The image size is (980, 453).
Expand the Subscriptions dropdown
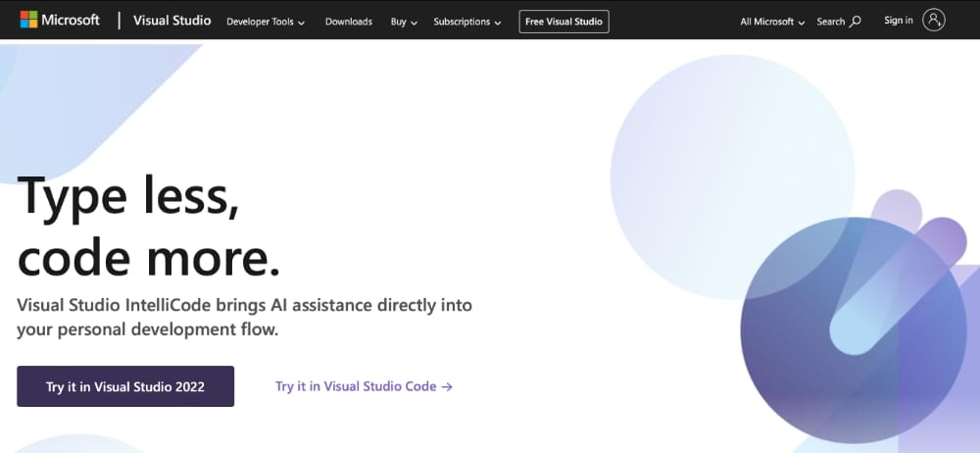(x=467, y=22)
